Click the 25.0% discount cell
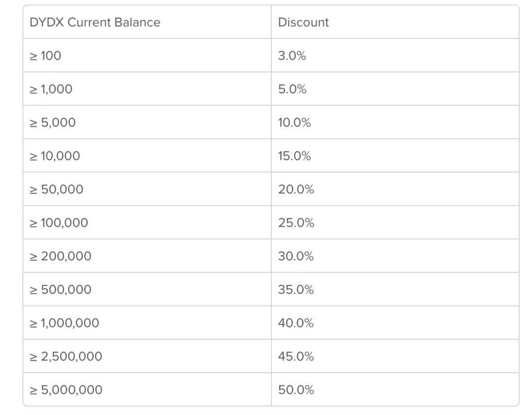Viewport: 532px width, 415px height. [x=395, y=222]
